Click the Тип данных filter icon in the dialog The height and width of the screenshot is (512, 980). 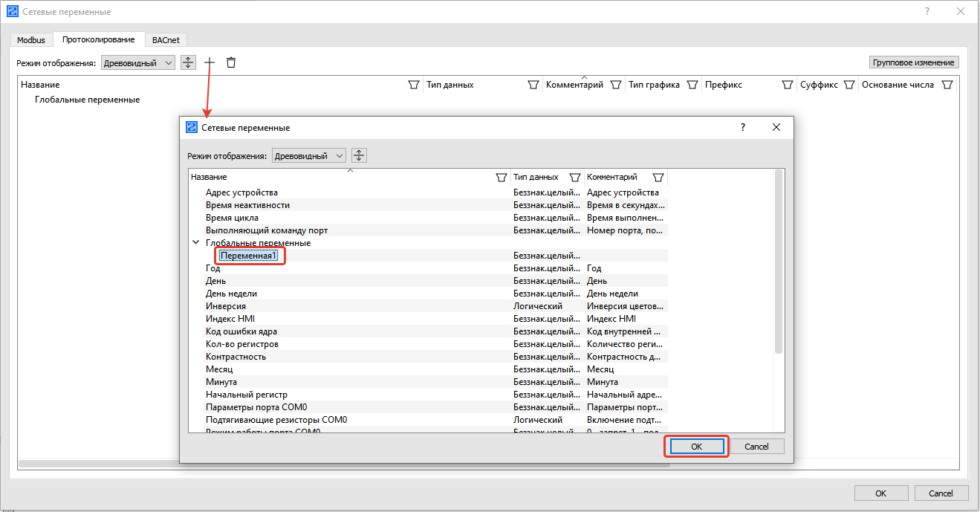point(574,178)
